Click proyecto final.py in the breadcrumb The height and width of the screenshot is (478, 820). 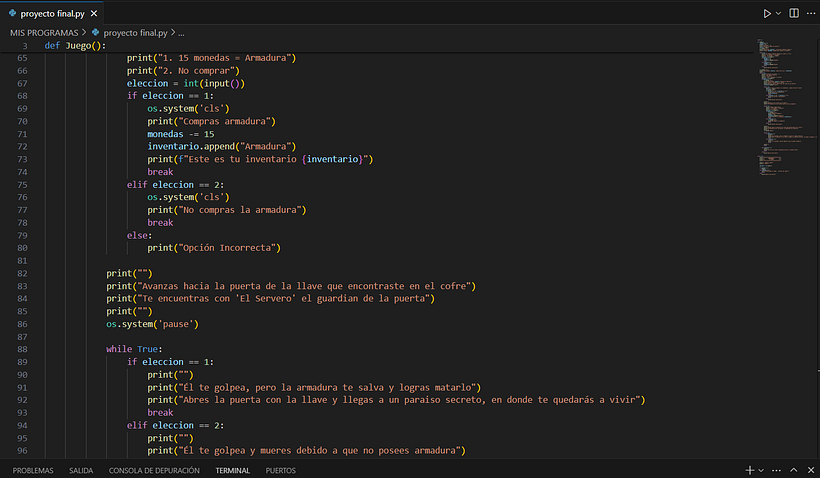[x=138, y=32]
